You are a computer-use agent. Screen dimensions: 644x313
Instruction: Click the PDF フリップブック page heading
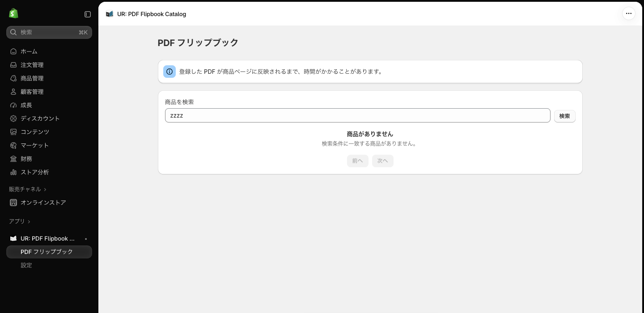pos(198,43)
